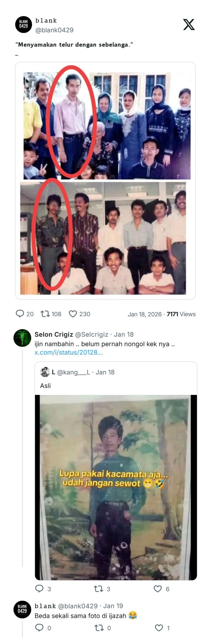Reply to Selon Crigiz's comment
This screenshot has height=644, width=210.
39,588
